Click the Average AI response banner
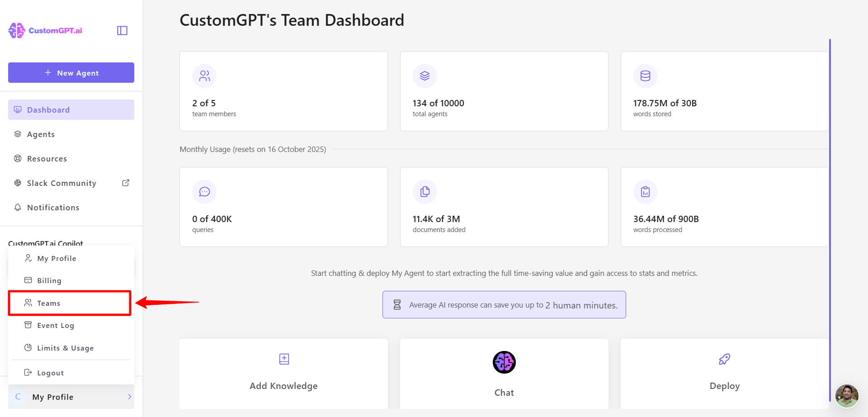This screenshot has width=868, height=417. (504, 304)
